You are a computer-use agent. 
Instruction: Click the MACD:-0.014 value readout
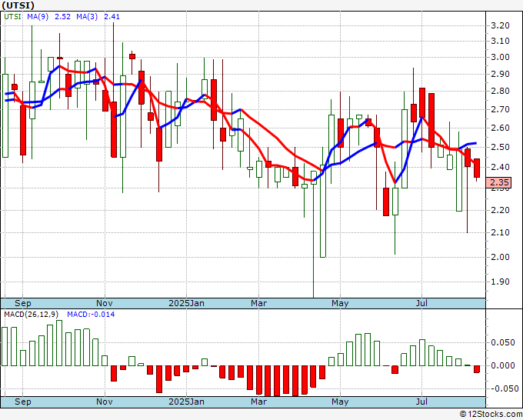91,315
